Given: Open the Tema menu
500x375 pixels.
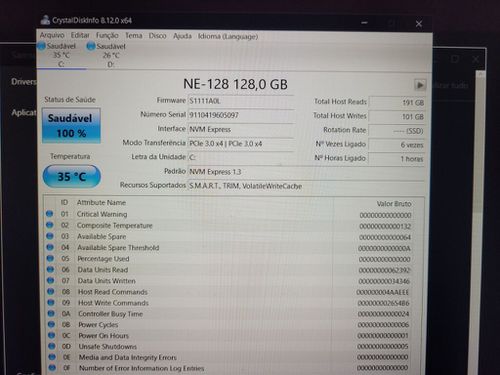Looking at the screenshot, I should [x=133, y=35].
